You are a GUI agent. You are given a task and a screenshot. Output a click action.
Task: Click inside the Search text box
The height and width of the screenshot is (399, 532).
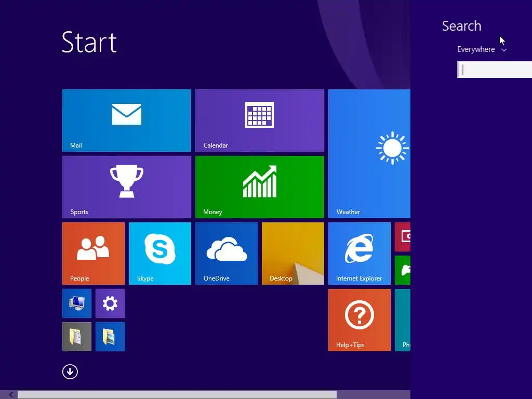pyautogui.click(x=495, y=70)
